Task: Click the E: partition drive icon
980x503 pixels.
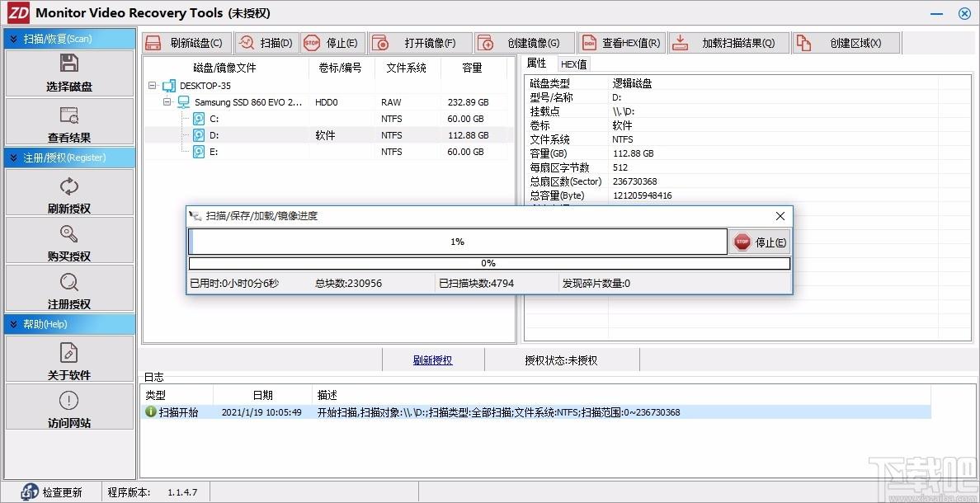Action: (x=199, y=151)
